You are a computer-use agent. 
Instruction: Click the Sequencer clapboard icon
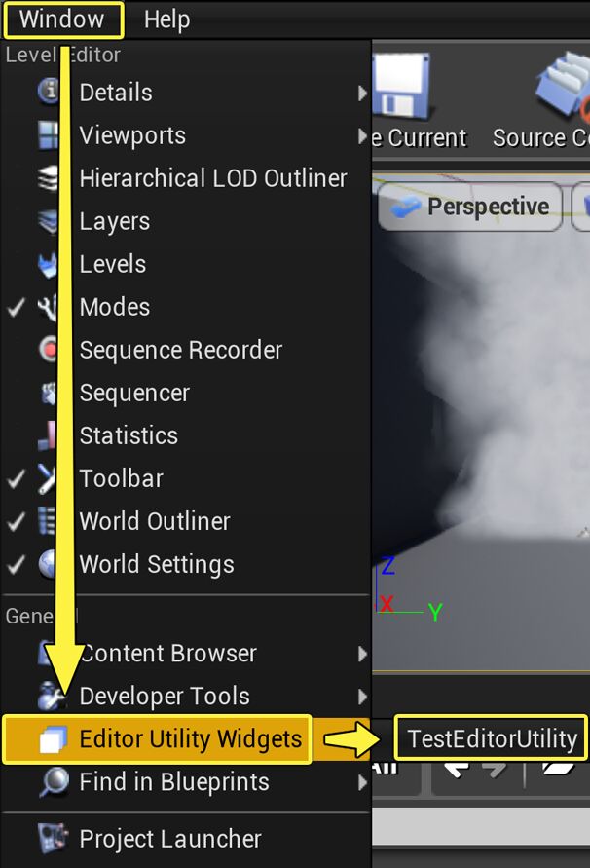50,393
